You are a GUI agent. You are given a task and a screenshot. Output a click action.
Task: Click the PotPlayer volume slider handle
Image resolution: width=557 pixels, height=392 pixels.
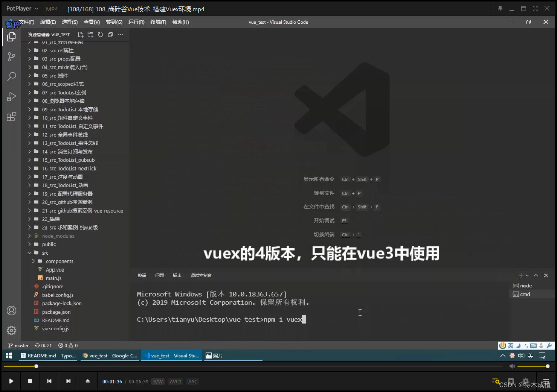(548, 366)
